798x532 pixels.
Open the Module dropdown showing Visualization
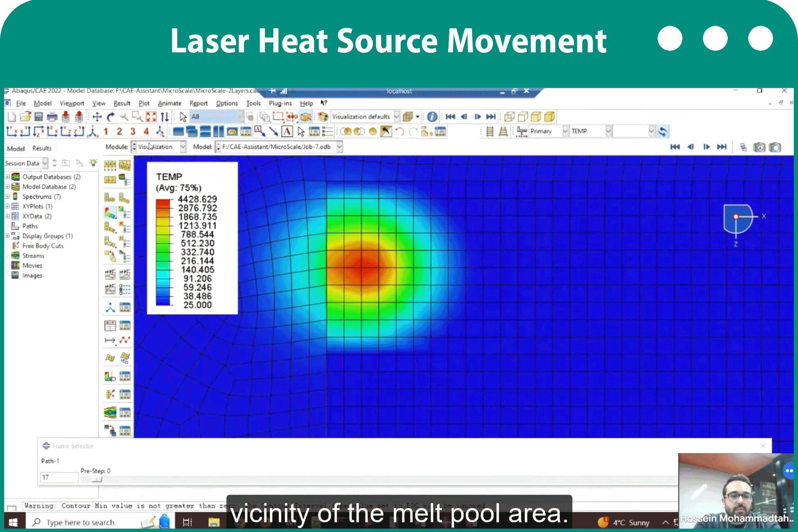(x=159, y=147)
